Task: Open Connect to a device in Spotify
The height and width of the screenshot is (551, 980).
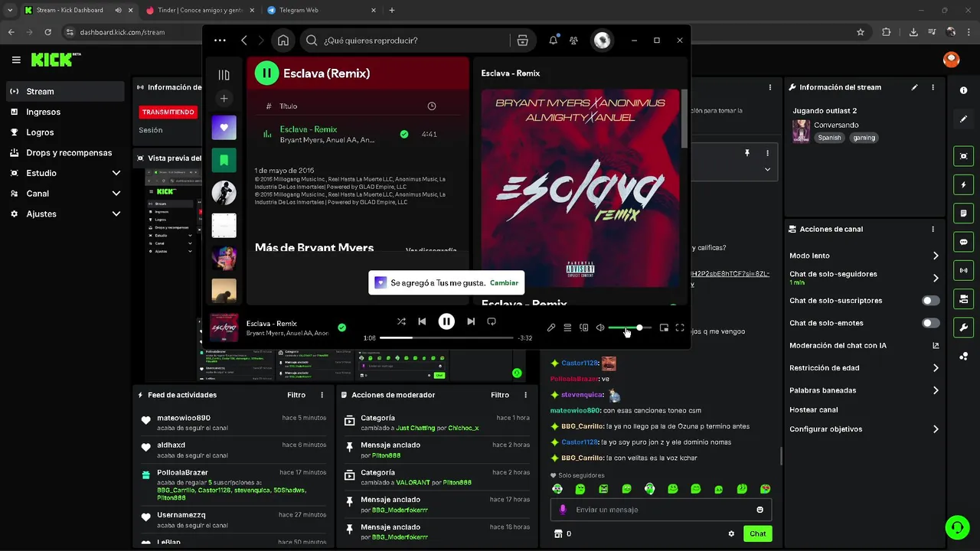Action: (583, 328)
